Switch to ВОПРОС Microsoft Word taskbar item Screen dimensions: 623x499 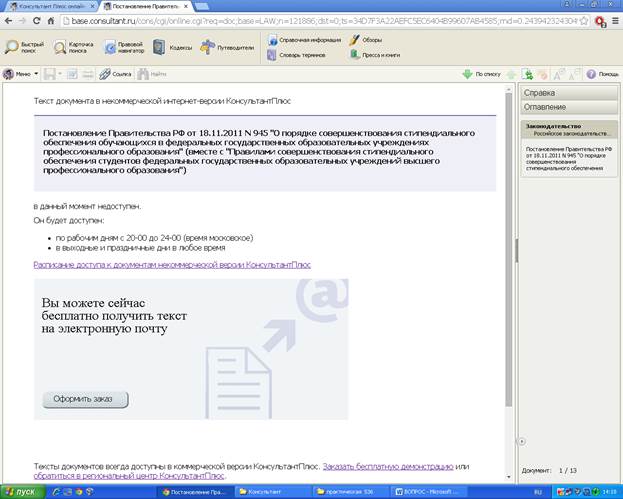[x=427, y=492]
